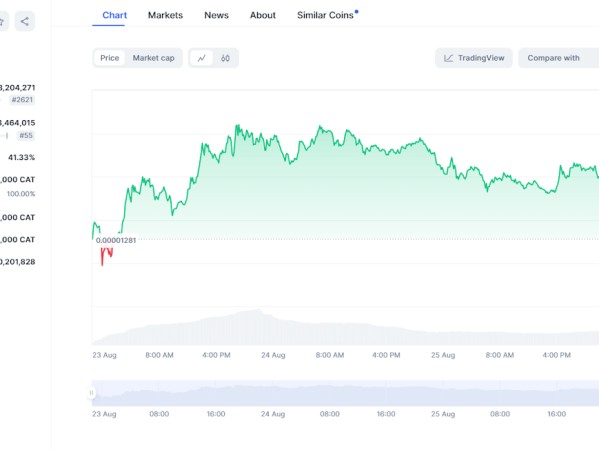The height and width of the screenshot is (450, 599).
Task: Click the red dip on price chart
Action: coord(106,255)
